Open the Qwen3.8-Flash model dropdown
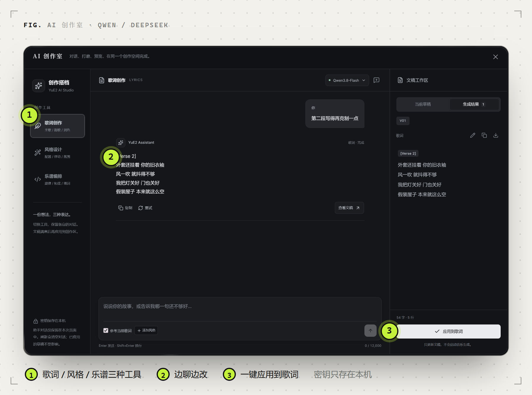Image resolution: width=532 pixels, height=395 pixels. click(347, 80)
